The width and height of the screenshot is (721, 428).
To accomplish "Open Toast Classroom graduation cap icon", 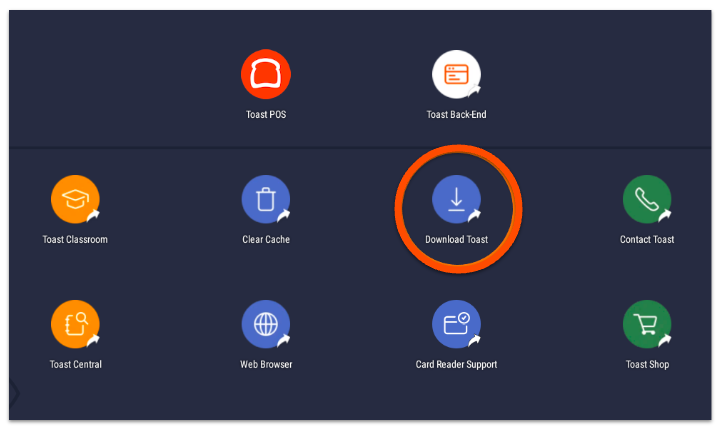I will pyautogui.click(x=75, y=200).
